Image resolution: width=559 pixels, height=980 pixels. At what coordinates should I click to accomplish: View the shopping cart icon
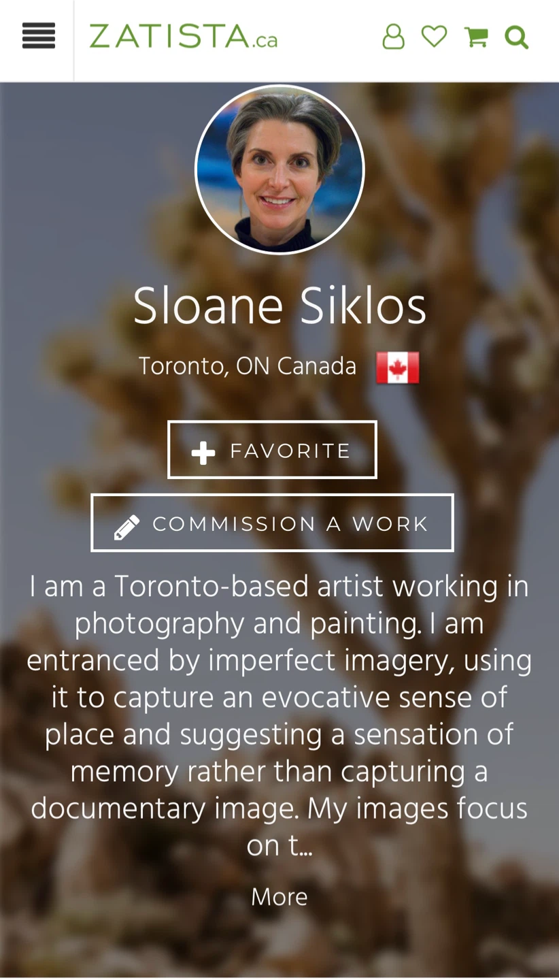click(476, 36)
